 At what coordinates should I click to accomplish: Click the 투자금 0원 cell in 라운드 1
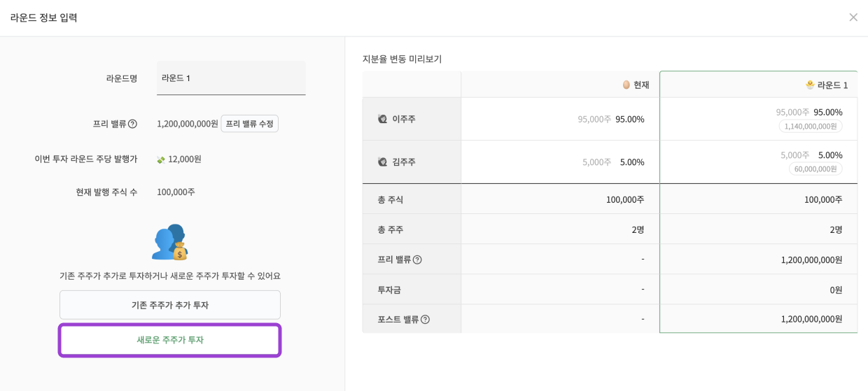836,290
